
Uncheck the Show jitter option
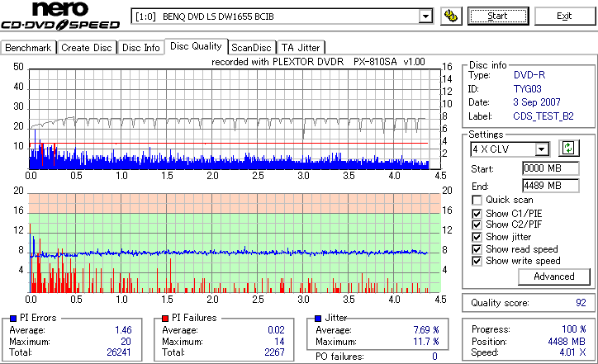477,237
